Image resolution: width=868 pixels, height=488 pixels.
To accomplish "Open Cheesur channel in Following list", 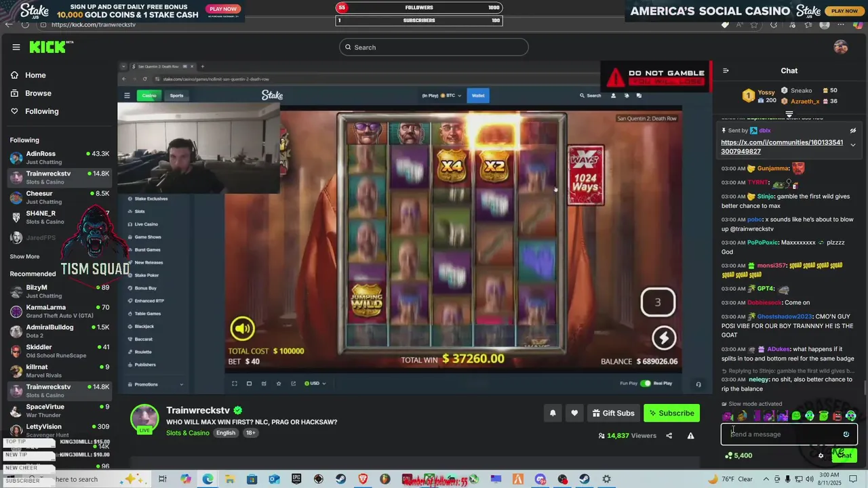I will coord(60,197).
